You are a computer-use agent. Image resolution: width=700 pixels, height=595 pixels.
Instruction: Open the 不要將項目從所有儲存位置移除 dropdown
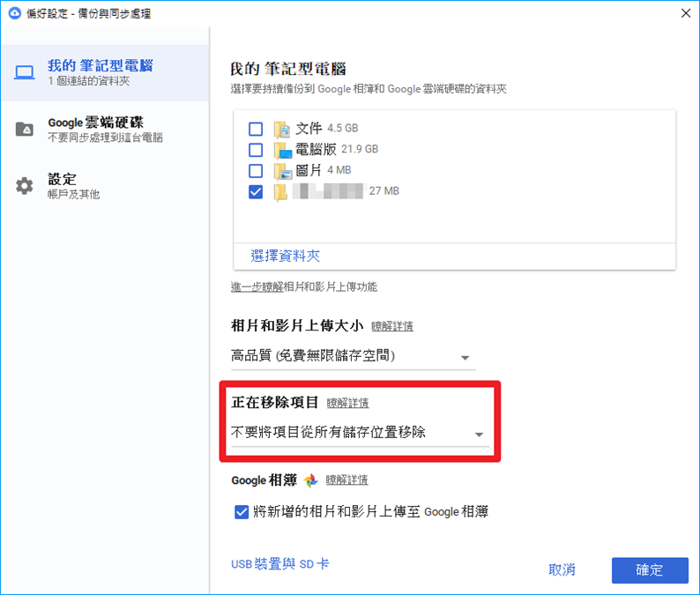point(361,433)
